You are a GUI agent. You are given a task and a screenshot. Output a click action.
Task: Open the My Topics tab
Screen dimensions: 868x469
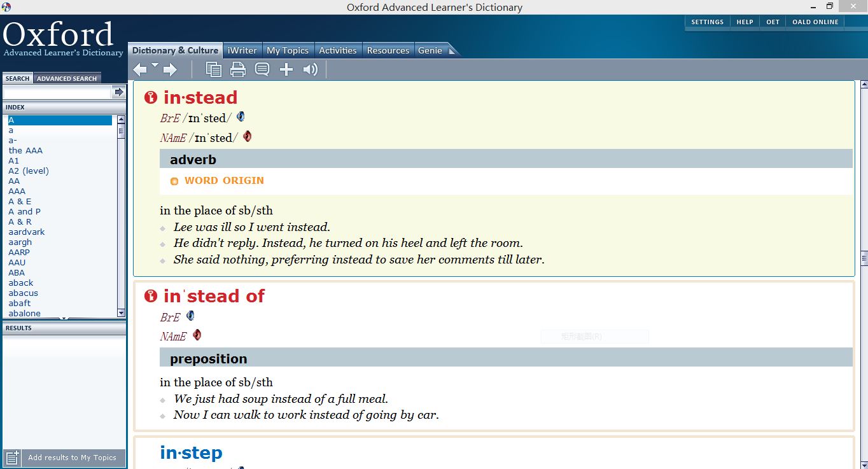tap(288, 50)
